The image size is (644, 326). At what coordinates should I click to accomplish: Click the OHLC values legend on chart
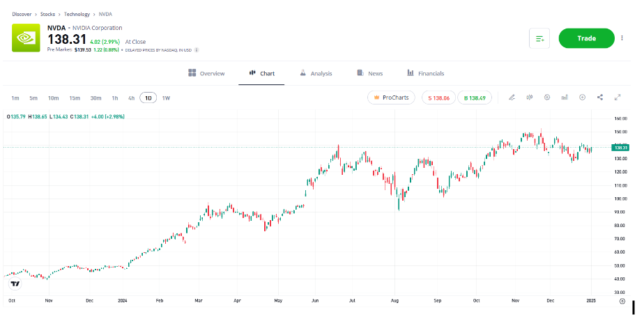(66, 116)
